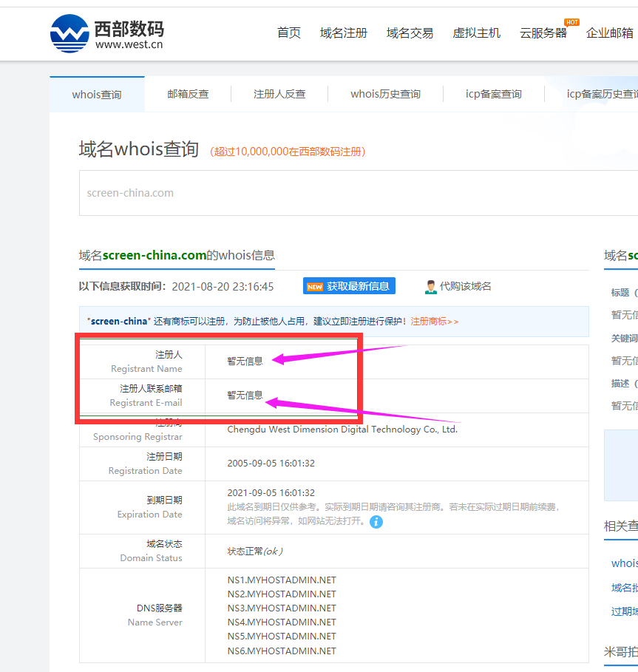Select the 注册人反查 tab
Image resolution: width=638 pixels, height=672 pixels.
pos(279,94)
